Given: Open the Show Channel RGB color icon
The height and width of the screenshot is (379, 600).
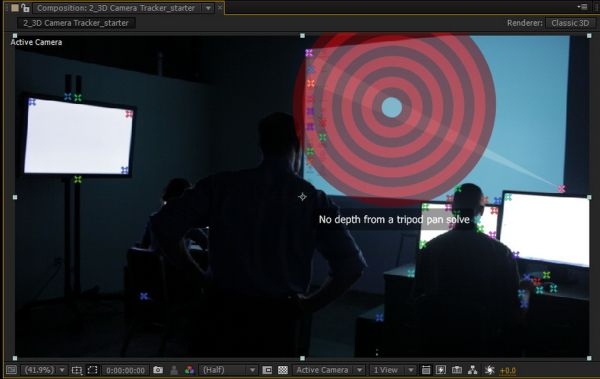Looking at the screenshot, I should pyautogui.click(x=189, y=370).
